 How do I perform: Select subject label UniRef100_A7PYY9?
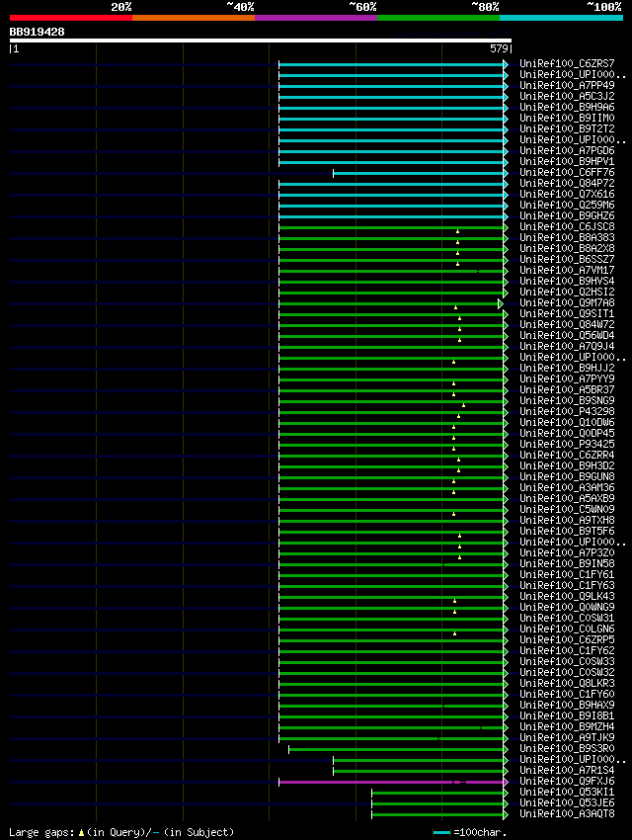(x=567, y=378)
